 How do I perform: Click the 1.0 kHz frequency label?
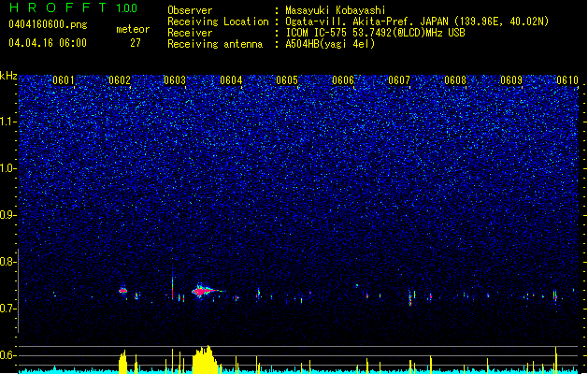(7, 168)
